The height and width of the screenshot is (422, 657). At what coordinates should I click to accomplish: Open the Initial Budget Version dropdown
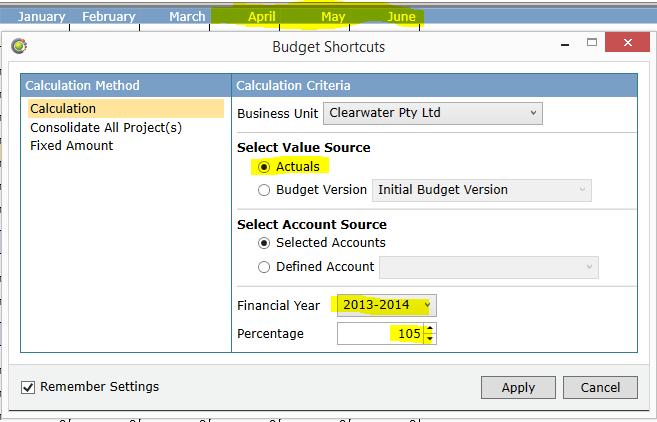(481, 190)
